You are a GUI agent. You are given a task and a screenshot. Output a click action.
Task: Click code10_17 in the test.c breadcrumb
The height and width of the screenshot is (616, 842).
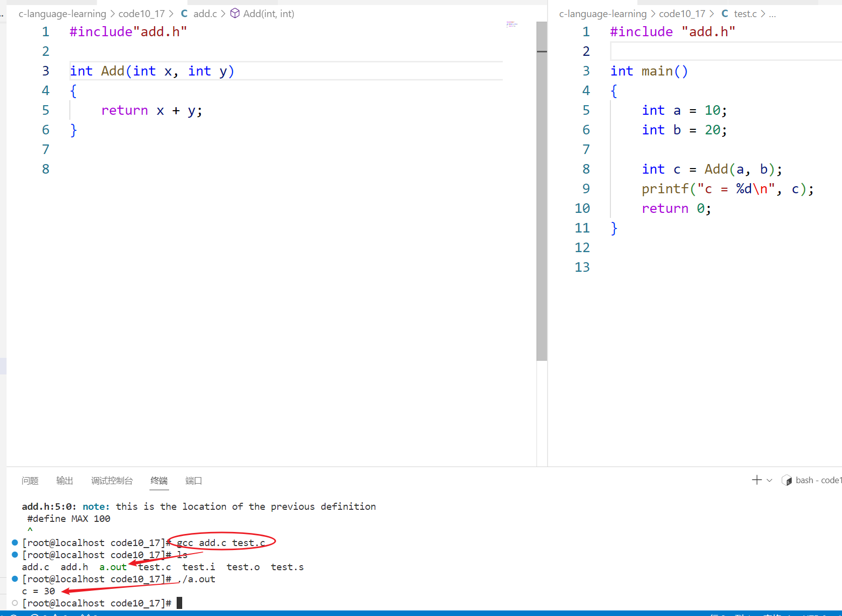pos(682,14)
